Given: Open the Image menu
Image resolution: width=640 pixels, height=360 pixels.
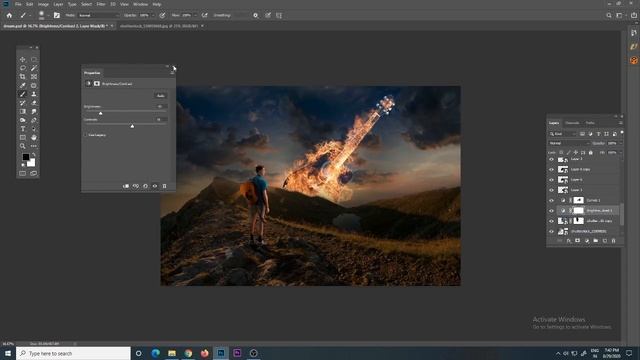Looking at the screenshot, I should [x=43, y=4].
